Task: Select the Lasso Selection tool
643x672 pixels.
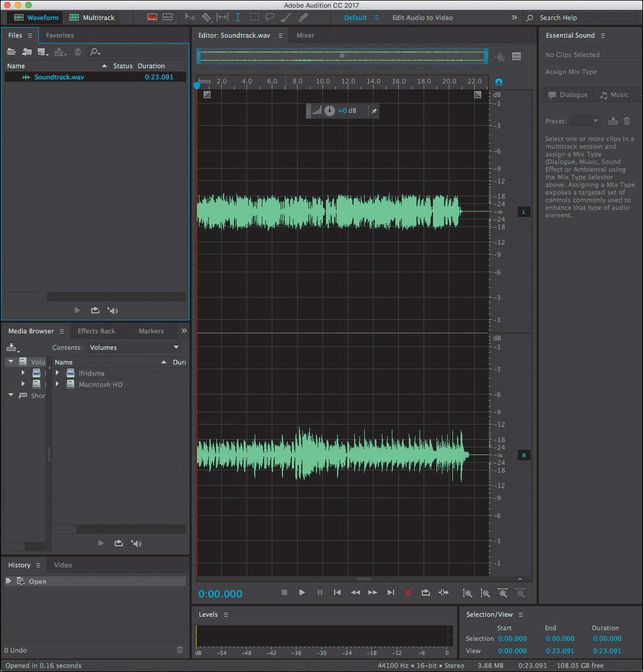Action: 270,17
